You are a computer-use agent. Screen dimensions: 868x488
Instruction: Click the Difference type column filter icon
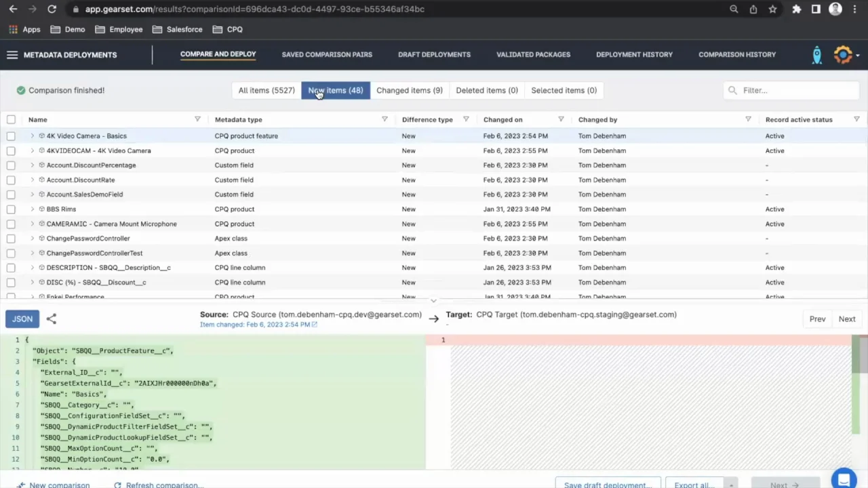tap(466, 119)
